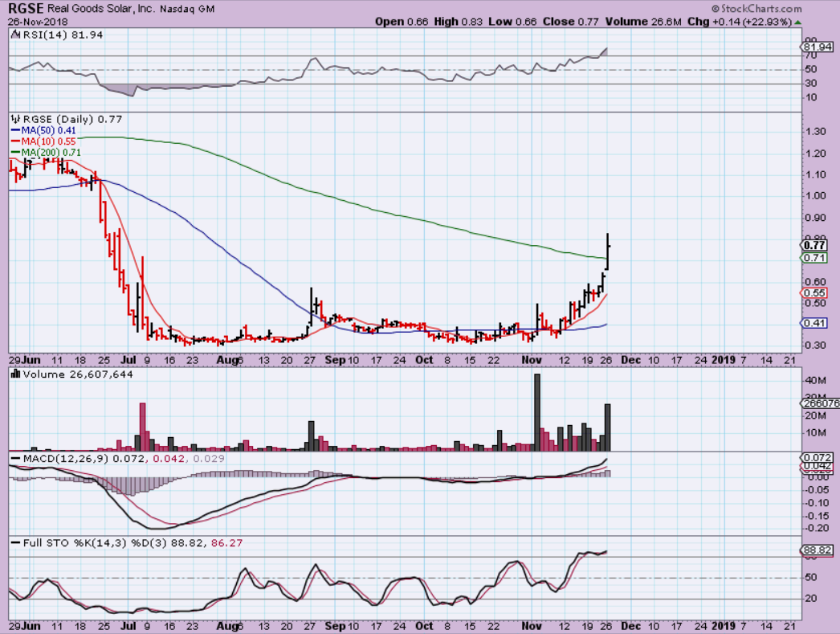Click the Close 0.77 header value
The height and width of the screenshot is (634, 840).
point(570,22)
